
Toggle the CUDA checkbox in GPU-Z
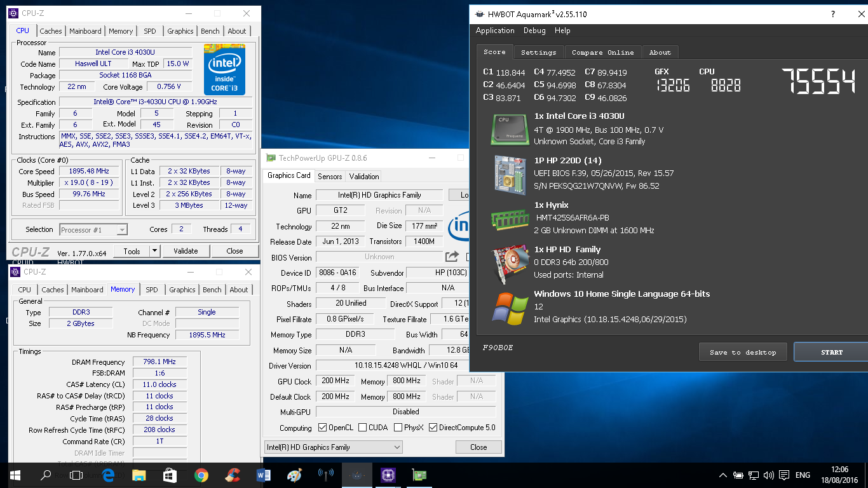point(362,428)
